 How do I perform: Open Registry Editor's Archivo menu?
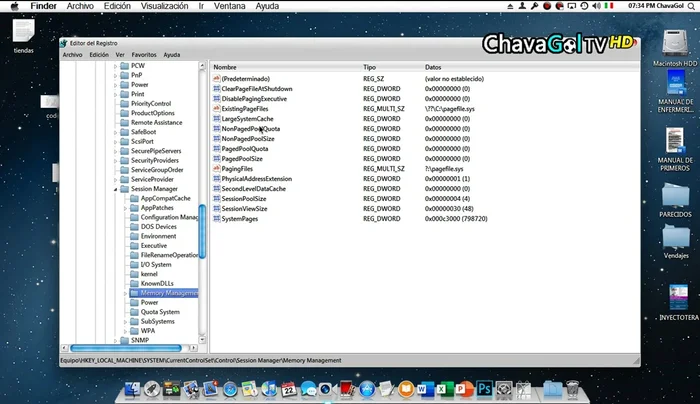coord(72,54)
